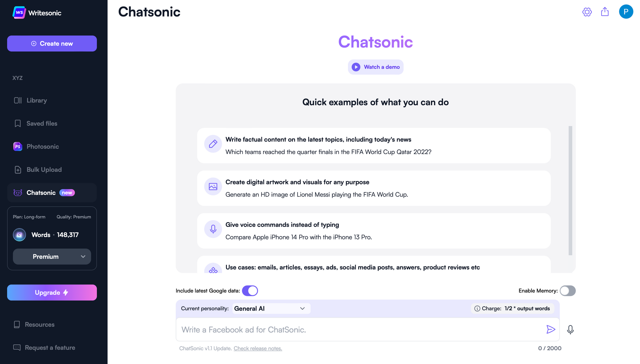Click the Upgrade button
This screenshot has width=640, height=364.
[52, 292]
